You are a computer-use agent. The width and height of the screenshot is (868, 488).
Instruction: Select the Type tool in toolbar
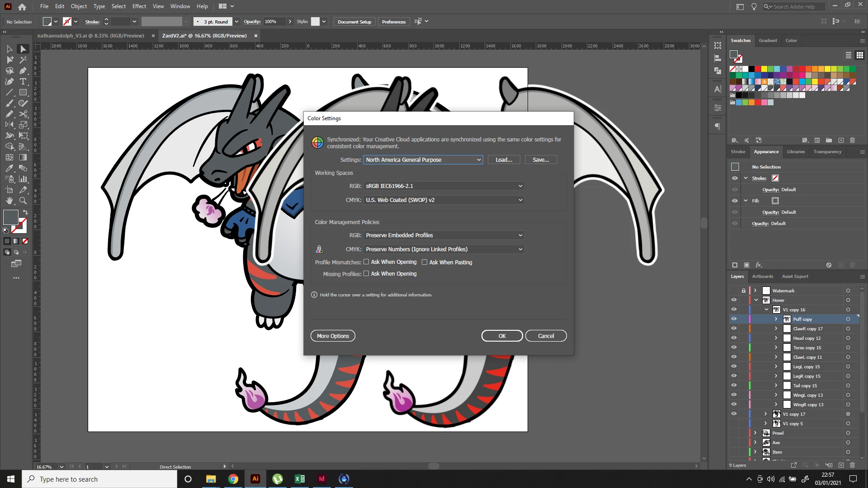(23, 82)
